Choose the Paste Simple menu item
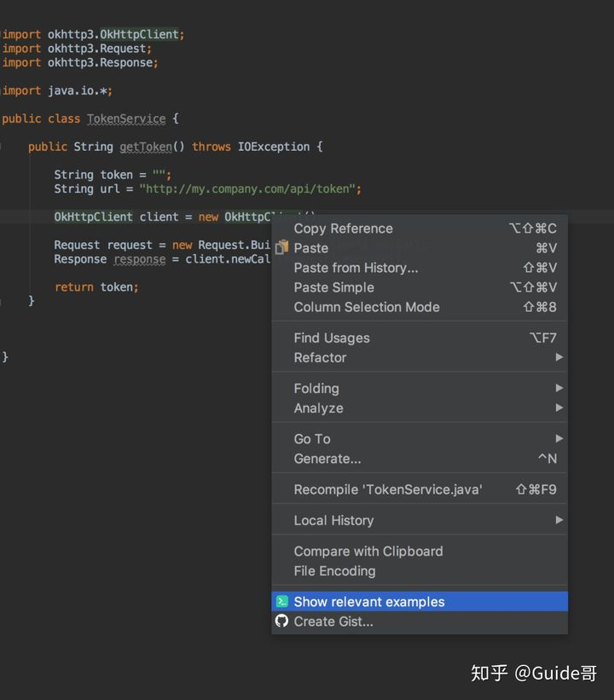Viewport: 614px width, 700px height. tap(333, 287)
